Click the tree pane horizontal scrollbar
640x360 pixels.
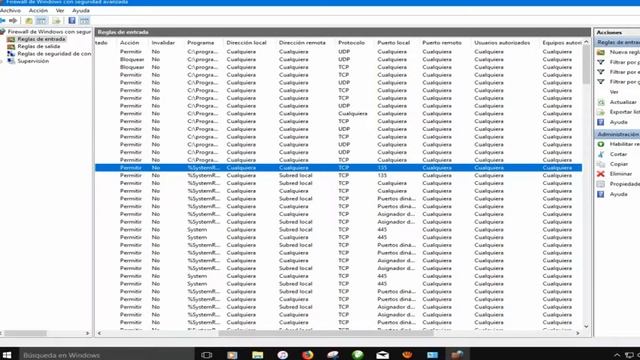pyautogui.click(x=25, y=333)
